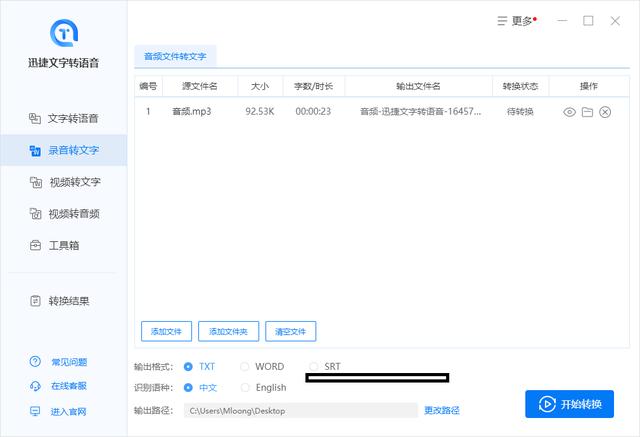Select WORD output format
This screenshot has height=437, width=640.
262,366
